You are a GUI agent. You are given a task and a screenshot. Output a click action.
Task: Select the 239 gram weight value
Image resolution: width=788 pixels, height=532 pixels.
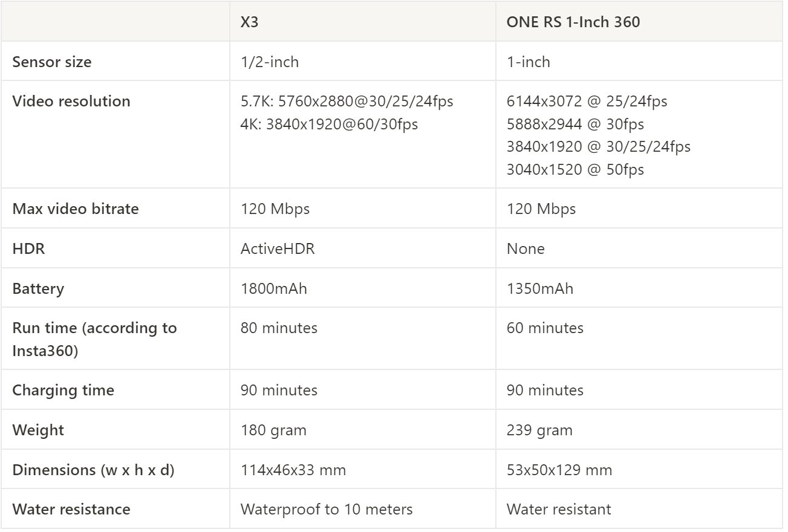(539, 430)
